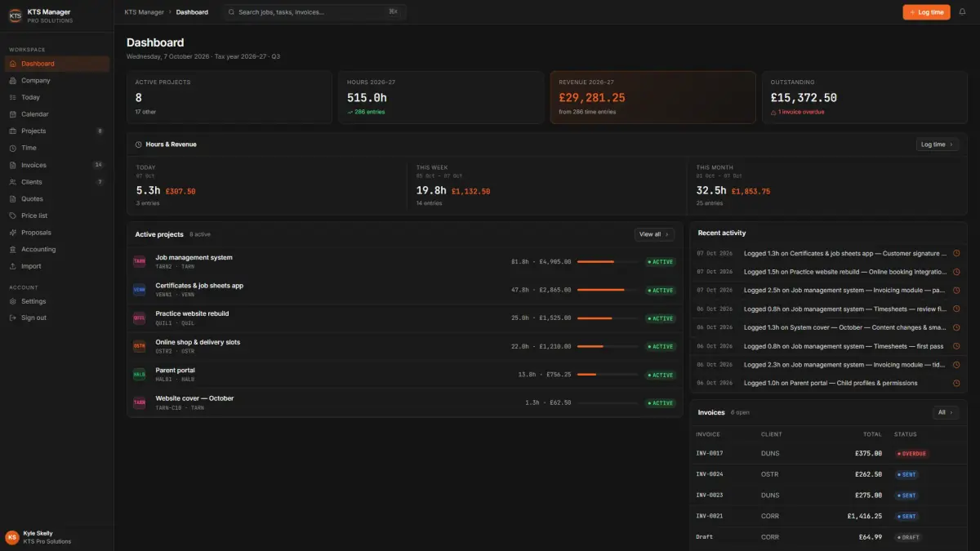Click Parent portal progress bar
This screenshot has height=551, width=980.
[x=608, y=375]
